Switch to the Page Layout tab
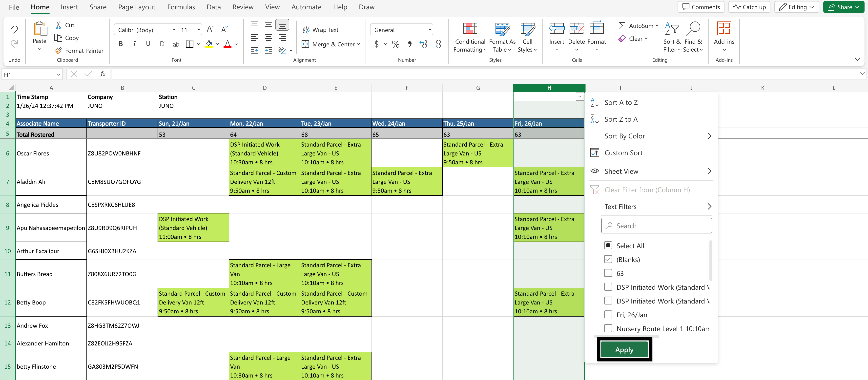868x380 pixels. (136, 7)
